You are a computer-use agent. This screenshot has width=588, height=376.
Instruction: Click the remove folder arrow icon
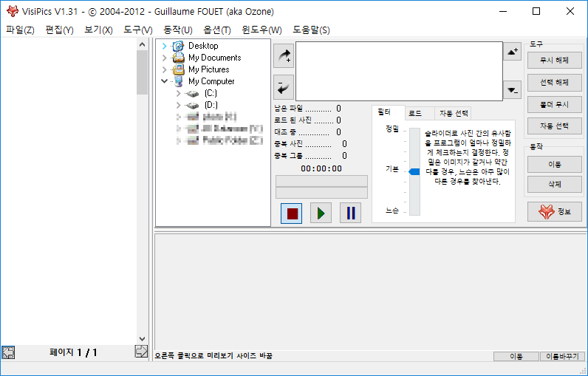[x=284, y=87]
